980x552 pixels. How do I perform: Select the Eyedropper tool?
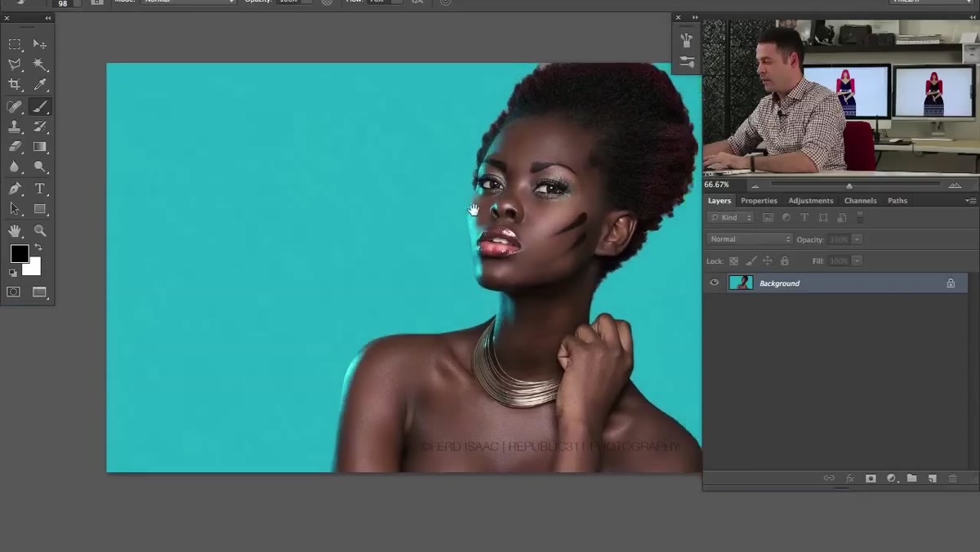coord(40,85)
